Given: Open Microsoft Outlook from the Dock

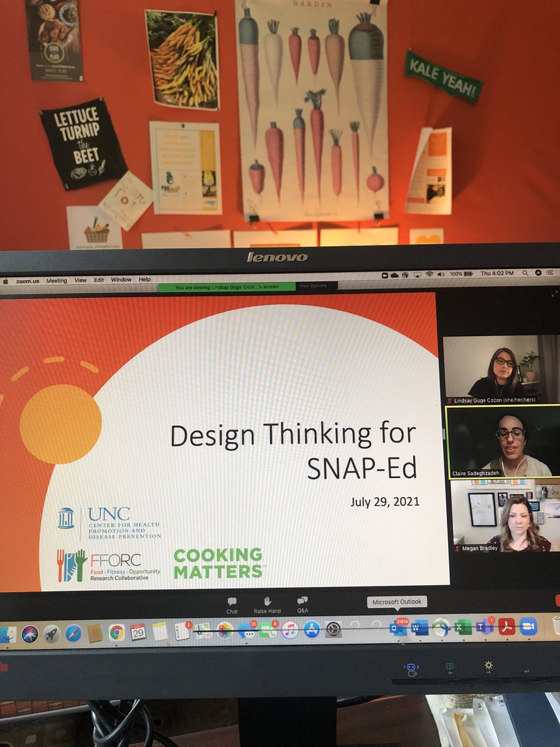Looking at the screenshot, I should click(398, 627).
